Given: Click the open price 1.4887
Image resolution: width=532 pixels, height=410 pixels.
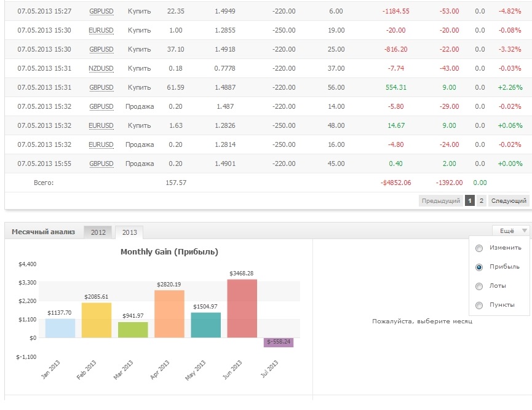Looking at the screenshot, I should pyautogui.click(x=225, y=87).
